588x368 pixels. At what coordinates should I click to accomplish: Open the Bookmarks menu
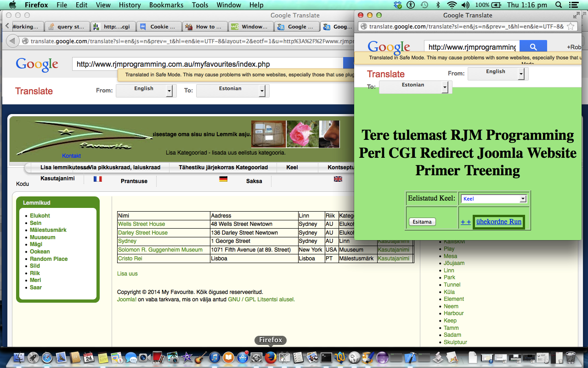tap(166, 5)
